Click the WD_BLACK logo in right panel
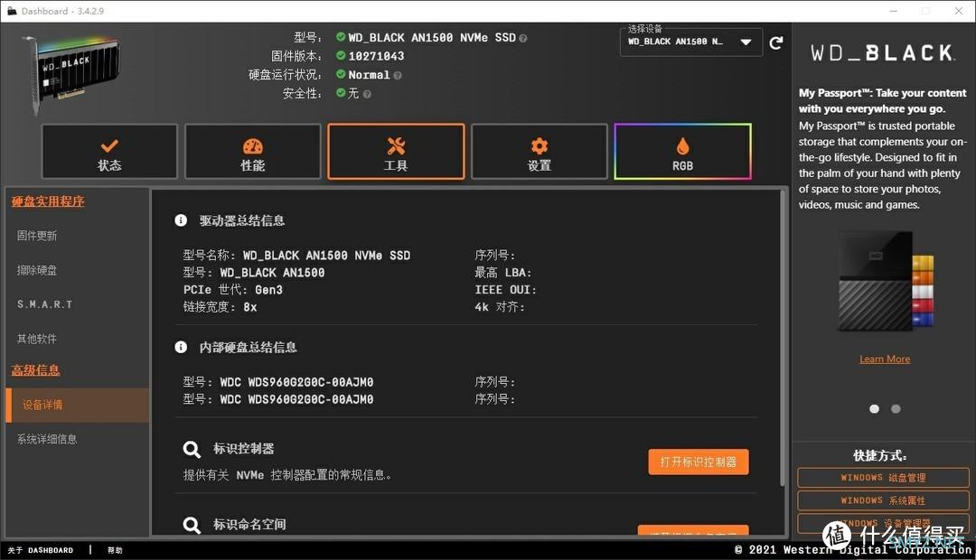The width and height of the screenshot is (976, 560). [x=883, y=53]
